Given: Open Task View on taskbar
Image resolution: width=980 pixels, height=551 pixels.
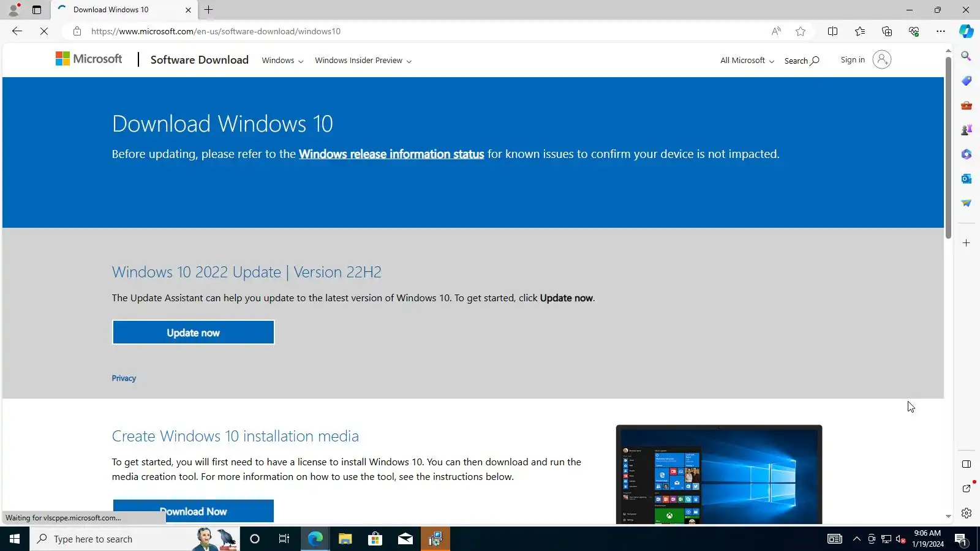Looking at the screenshot, I should point(284,539).
